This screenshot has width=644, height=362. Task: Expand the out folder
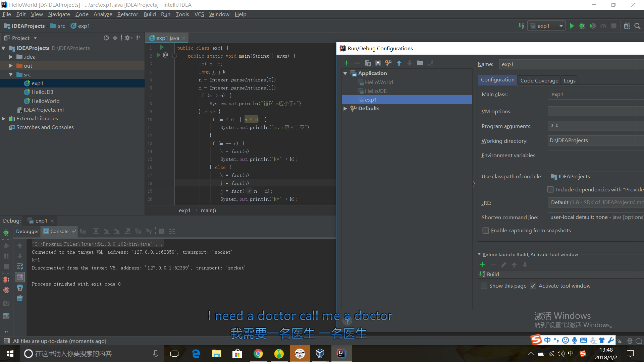pyautogui.click(x=11, y=66)
